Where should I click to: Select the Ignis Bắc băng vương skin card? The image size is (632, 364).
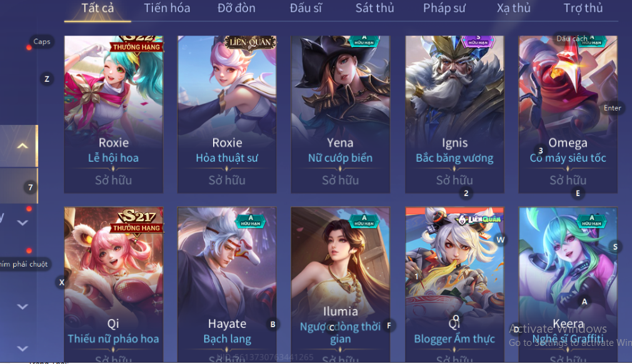(x=454, y=114)
